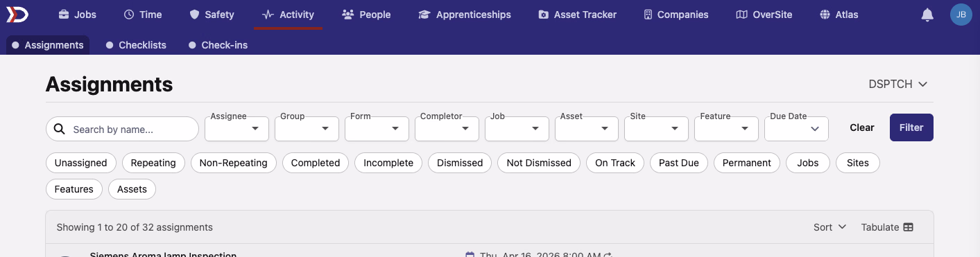Open the Apprenticeships menu
Image resolution: width=980 pixels, height=257 pixels.
click(x=465, y=15)
